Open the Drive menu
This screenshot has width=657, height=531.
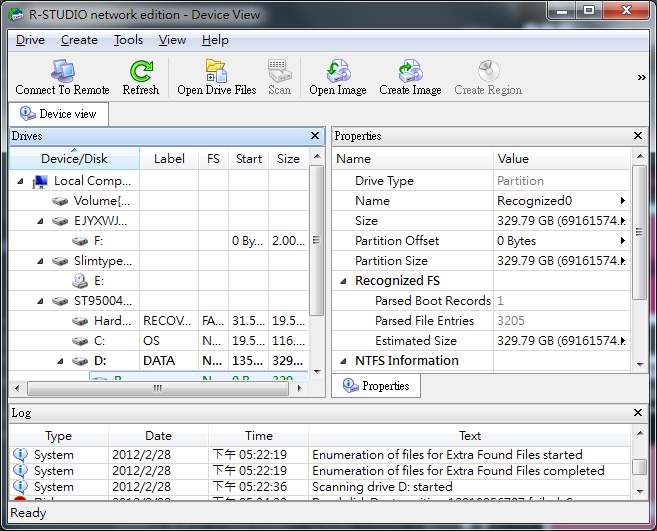30,40
